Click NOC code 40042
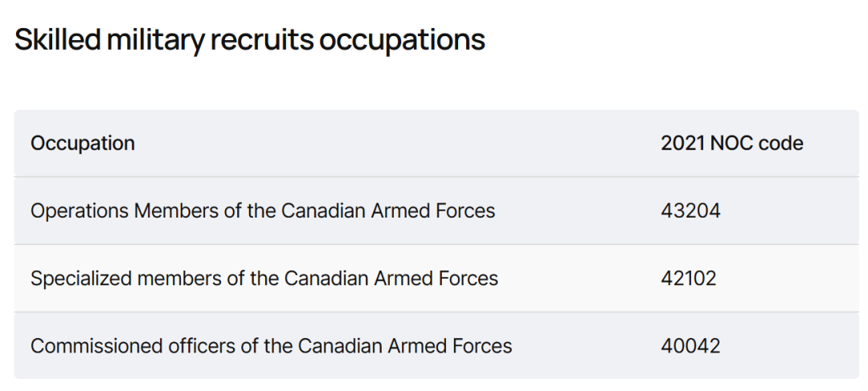868x391 pixels. (690, 346)
